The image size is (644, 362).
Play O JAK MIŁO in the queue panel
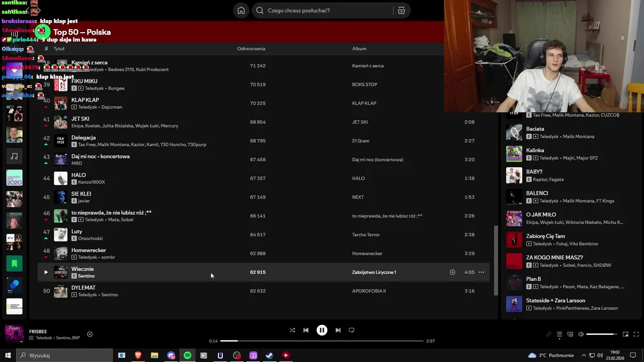(514, 218)
